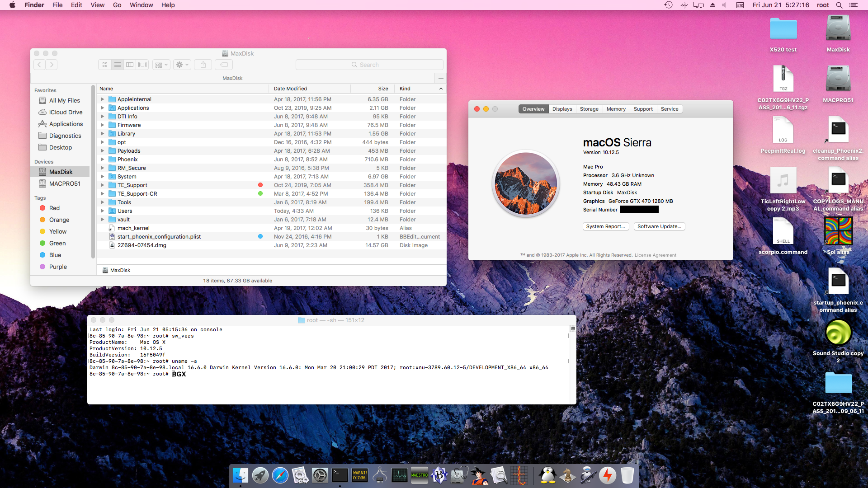Click the Edit Tags toolbar button in Finder
The image size is (868, 488).
[x=224, y=65]
